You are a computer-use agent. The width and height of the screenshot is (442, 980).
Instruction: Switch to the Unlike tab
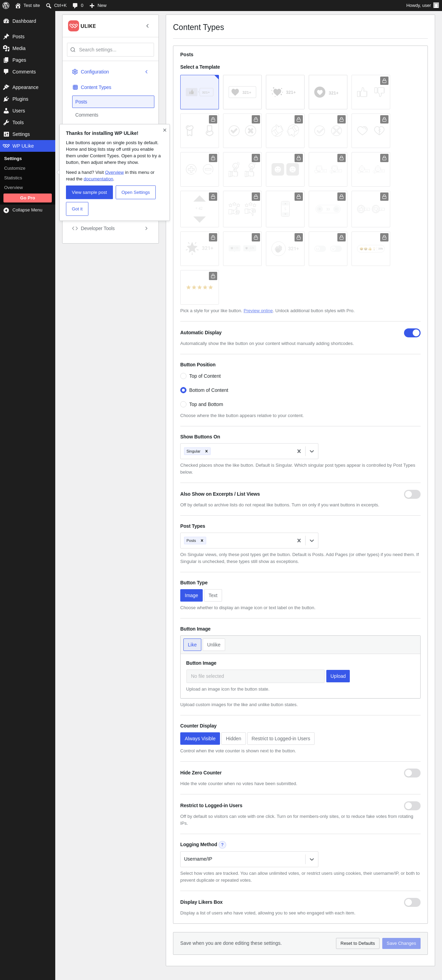pyautogui.click(x=214, y=644)
